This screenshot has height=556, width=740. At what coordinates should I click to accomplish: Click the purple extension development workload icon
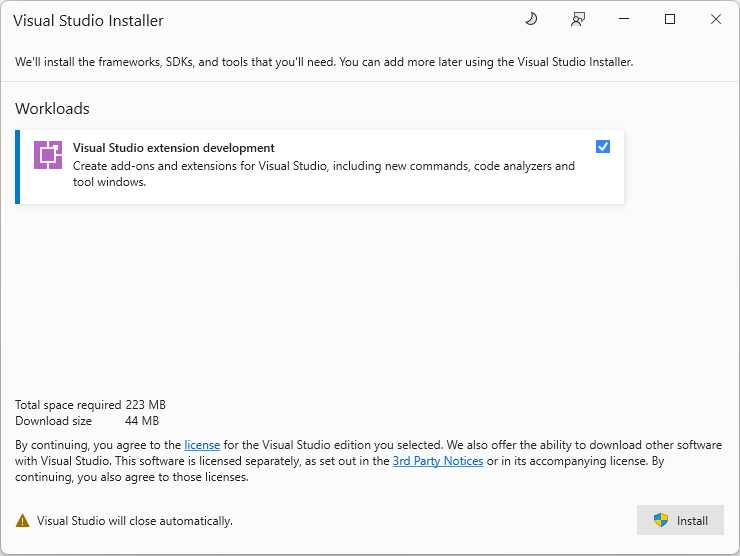point(48,155)
